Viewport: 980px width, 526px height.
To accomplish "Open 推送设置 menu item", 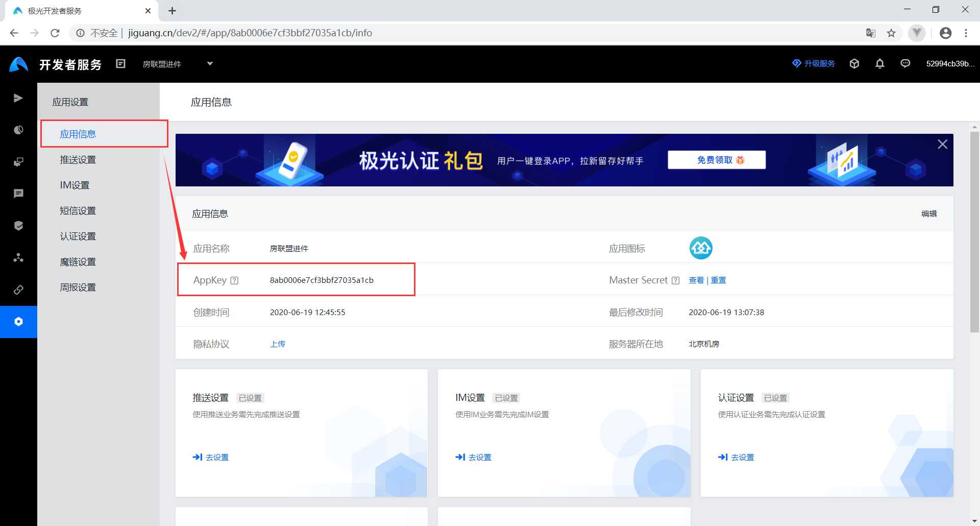I will click(78, 160).
